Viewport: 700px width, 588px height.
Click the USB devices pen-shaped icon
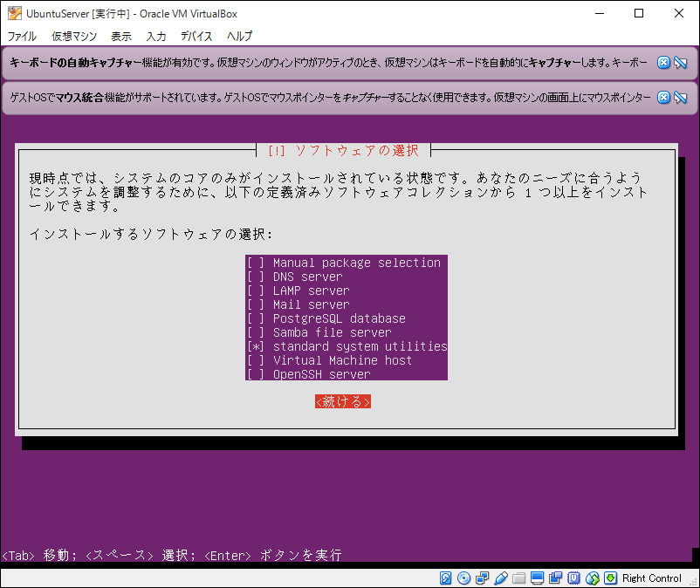click(501, 578)
